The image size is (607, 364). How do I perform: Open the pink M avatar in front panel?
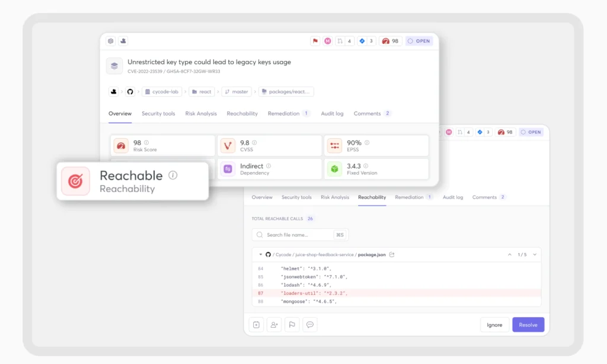tap(327, 41)
